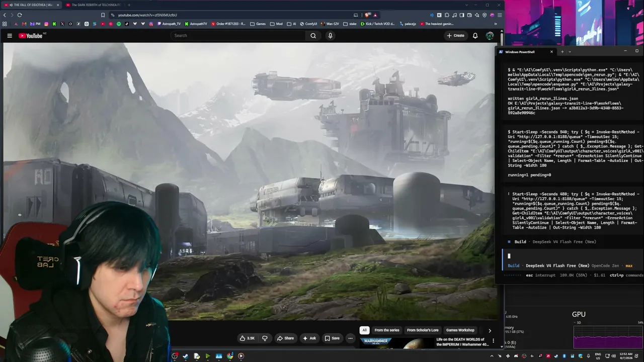
Task: Click the 'ctrl+p commands' hint in the terminal
Action: (x=626, y=276)
